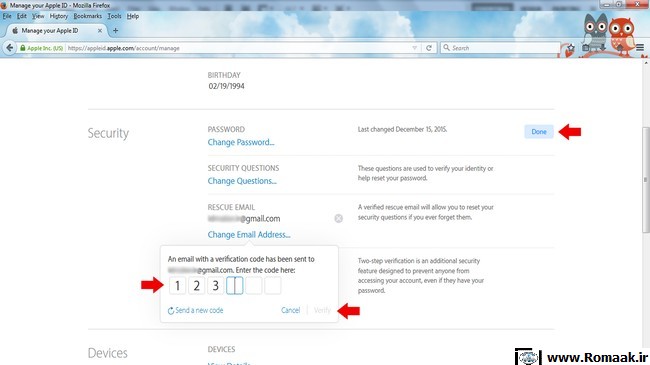Open the Tools menu

114,16
